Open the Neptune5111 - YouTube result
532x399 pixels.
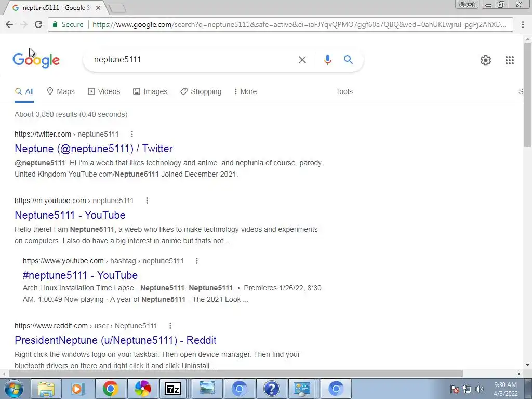(x=70, y=215)
